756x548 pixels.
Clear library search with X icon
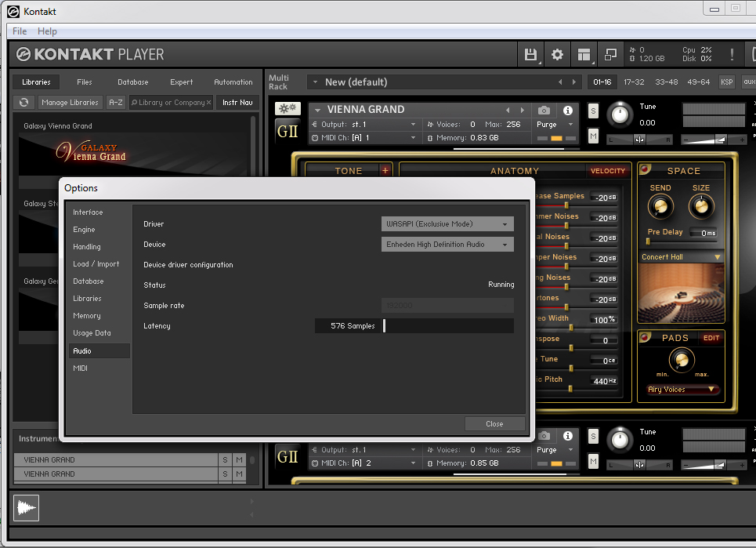[x=208, y=102]
